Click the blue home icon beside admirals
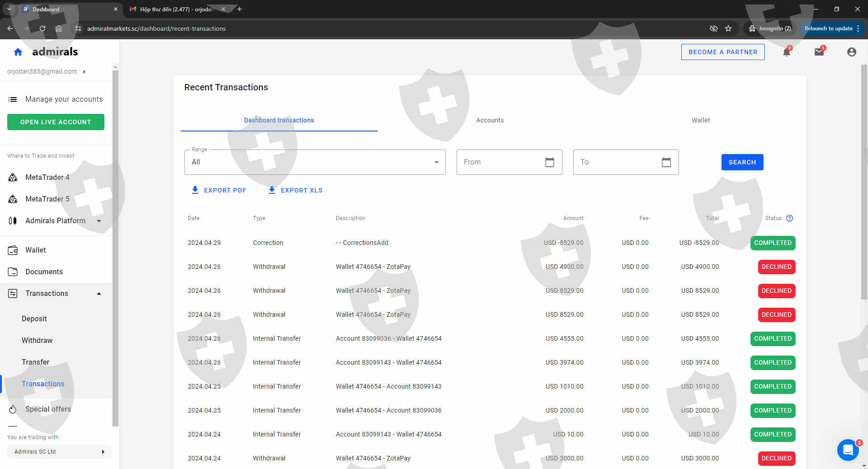The height and width of the screenshot is (469, 868). click(x=18, y=52)
